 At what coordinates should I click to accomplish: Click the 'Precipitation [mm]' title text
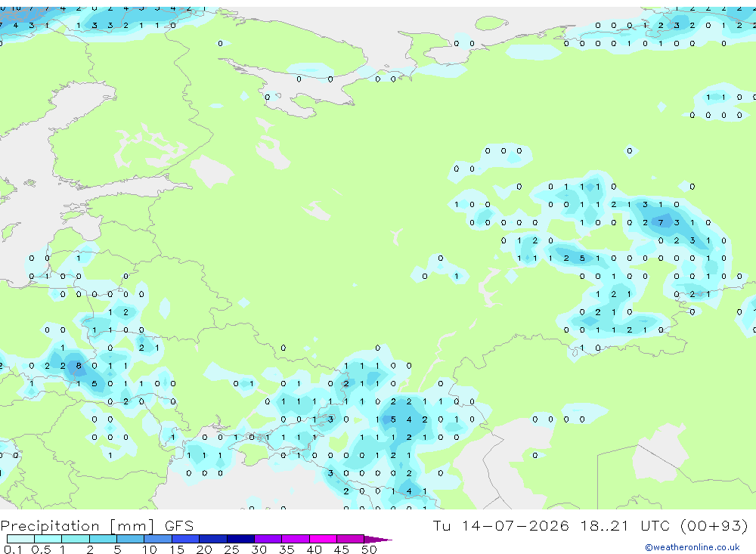pyautogui.click(x=77, y=526)
